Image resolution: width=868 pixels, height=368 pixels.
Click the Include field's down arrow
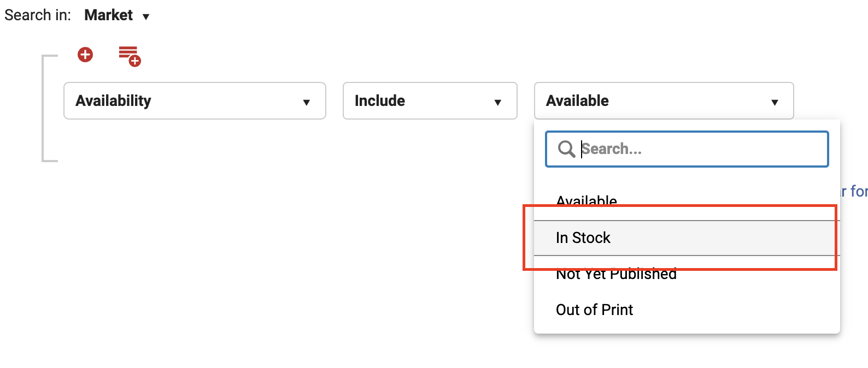click(498, 102)
